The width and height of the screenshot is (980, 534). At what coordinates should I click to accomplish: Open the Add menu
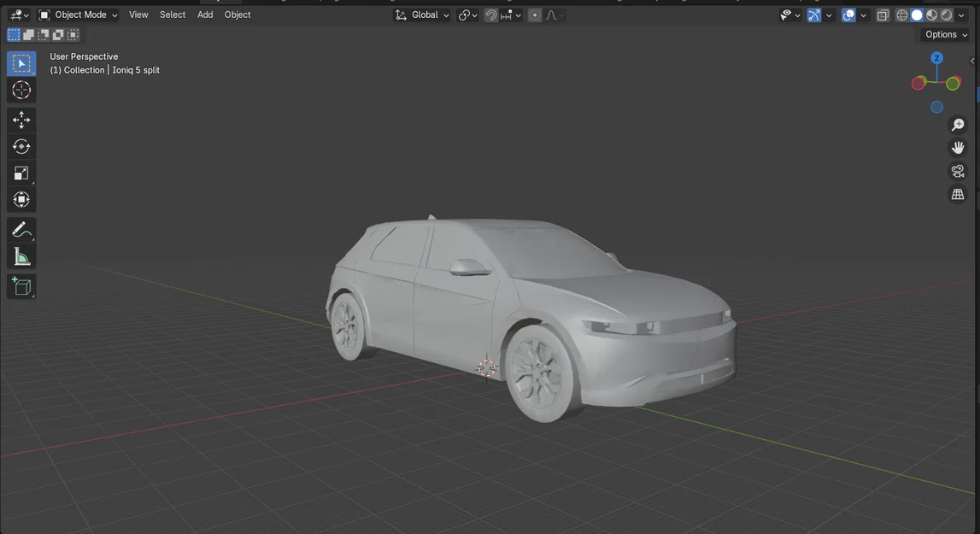(204, 15)
